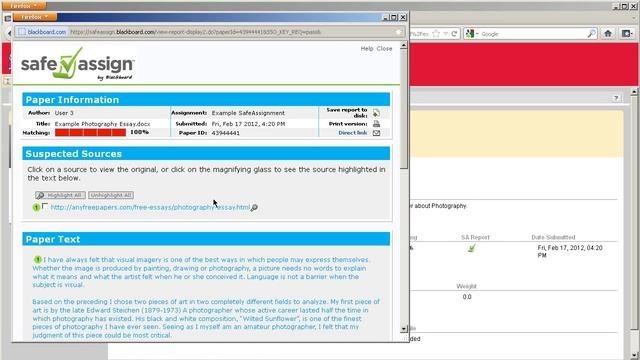Open the anyfreepapers.com photography essay source link
Viewport: 640px width, 360px height.
(x=150, y=207)
